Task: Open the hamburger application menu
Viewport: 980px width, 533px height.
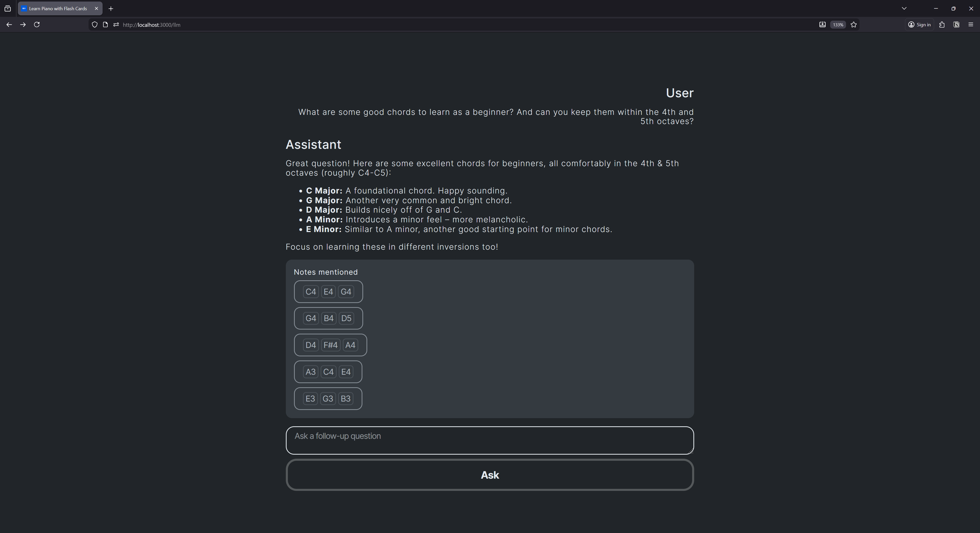Action: coord(971,25)
